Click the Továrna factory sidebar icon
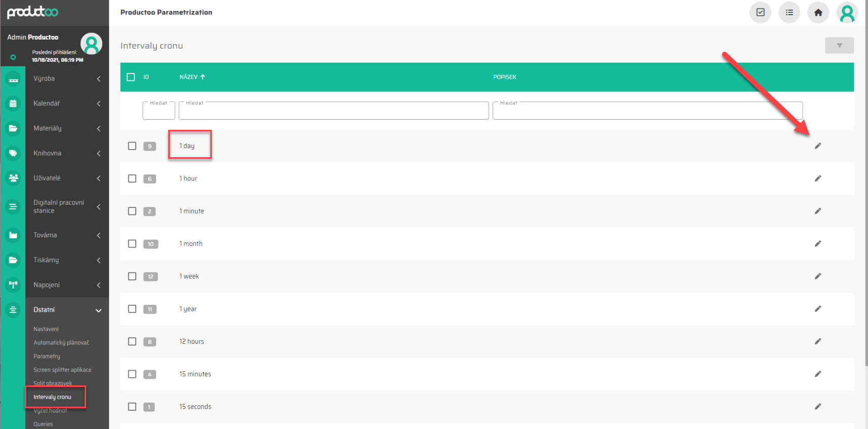The width and height of the screenshot is (868, 429). (13, 235)
